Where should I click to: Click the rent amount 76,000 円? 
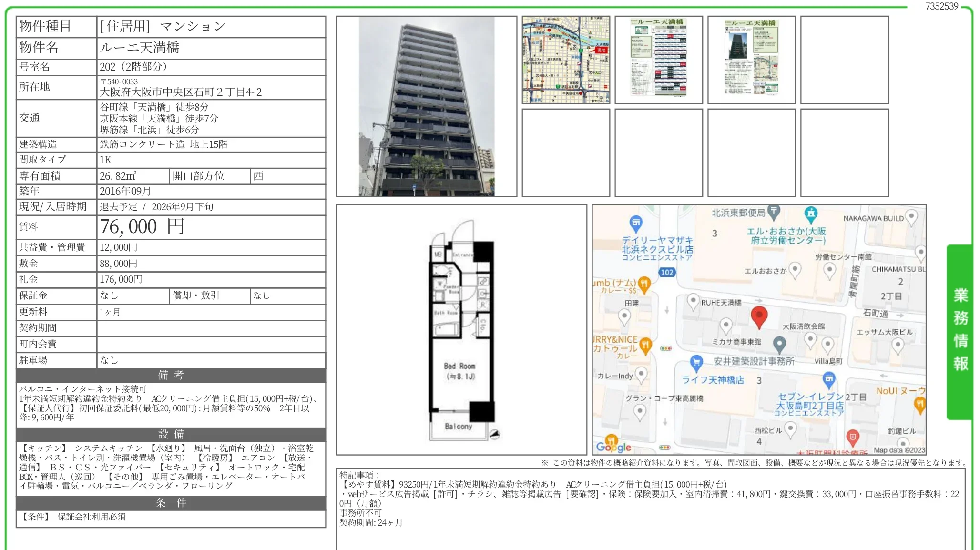(142, 227)
